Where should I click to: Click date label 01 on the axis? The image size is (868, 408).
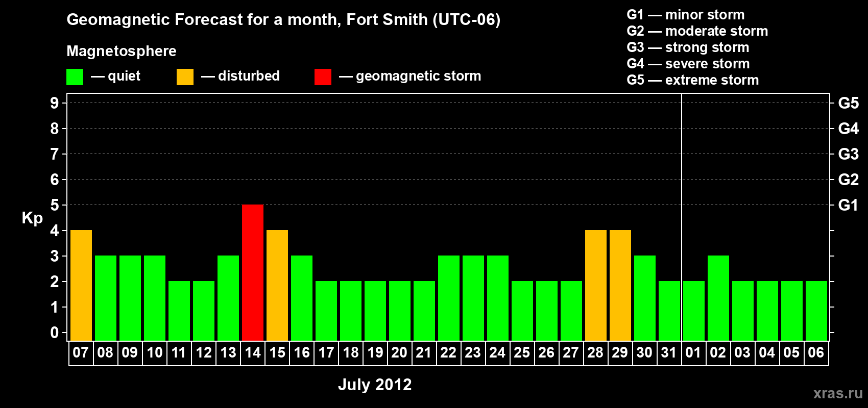(693, 352)
